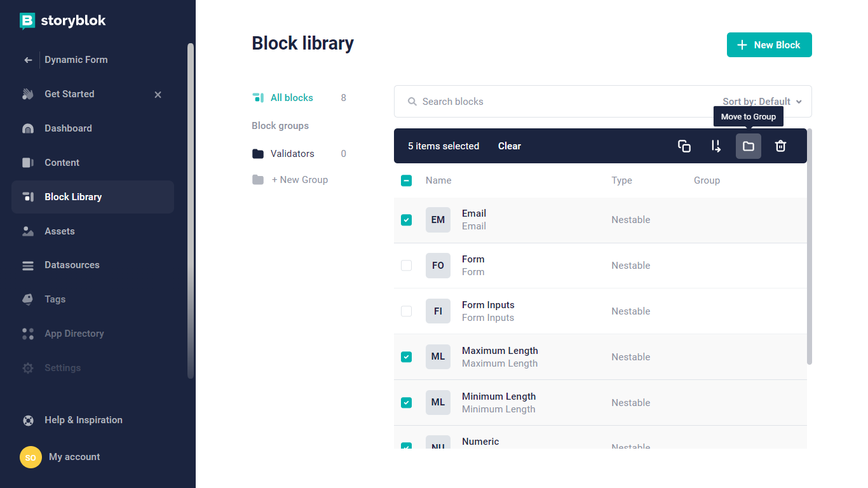Click the back arrow beside Dynamic Form
The height and width of the screenshot is (488, 868).
[x=28, y=60]
